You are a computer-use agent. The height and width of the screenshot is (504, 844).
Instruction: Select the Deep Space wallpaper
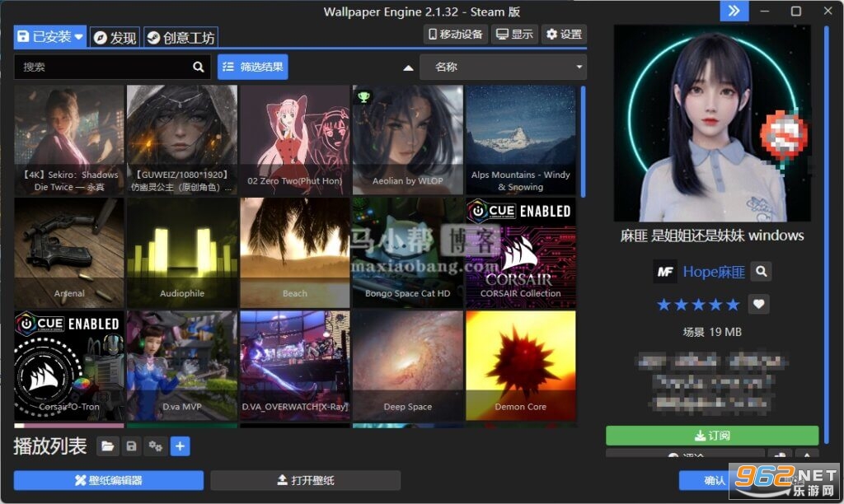pos(407,365)
